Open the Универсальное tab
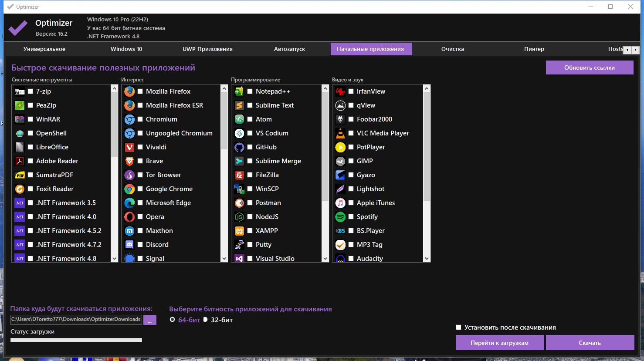This screenshot has width=644, height=361. (x=44, y=49)
